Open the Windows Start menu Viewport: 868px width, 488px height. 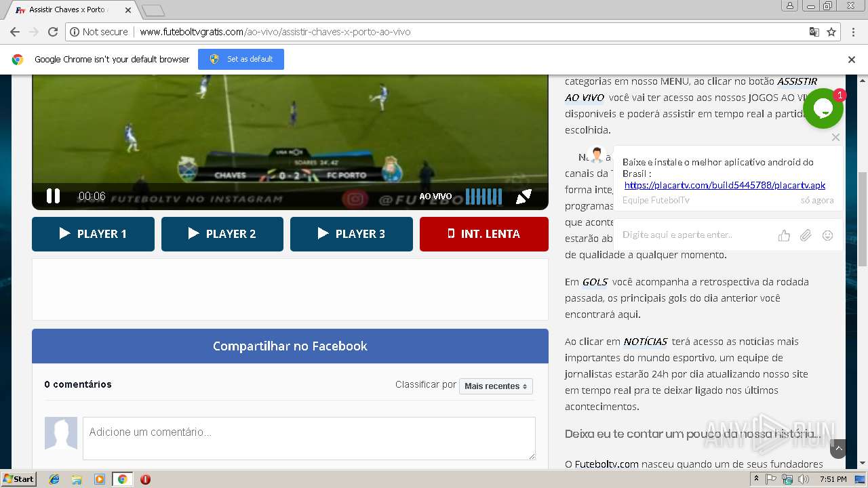point(19,479)
